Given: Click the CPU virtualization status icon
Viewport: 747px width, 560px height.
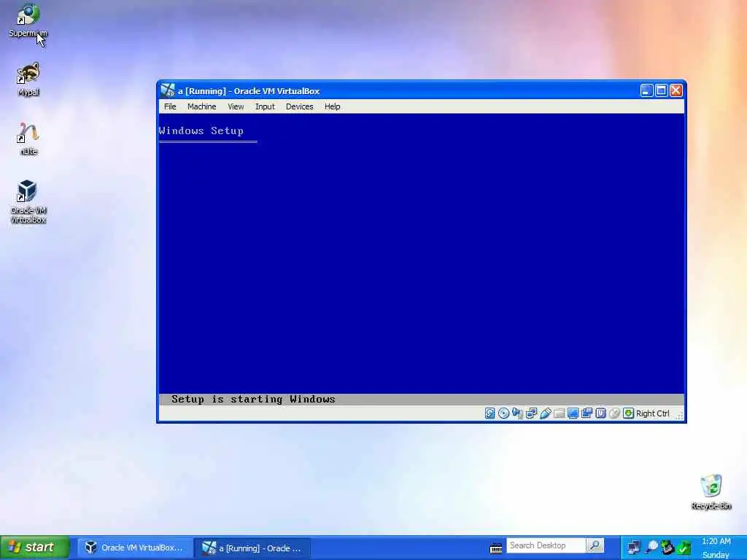Looking at the screenshot, I should click(601, 413).
